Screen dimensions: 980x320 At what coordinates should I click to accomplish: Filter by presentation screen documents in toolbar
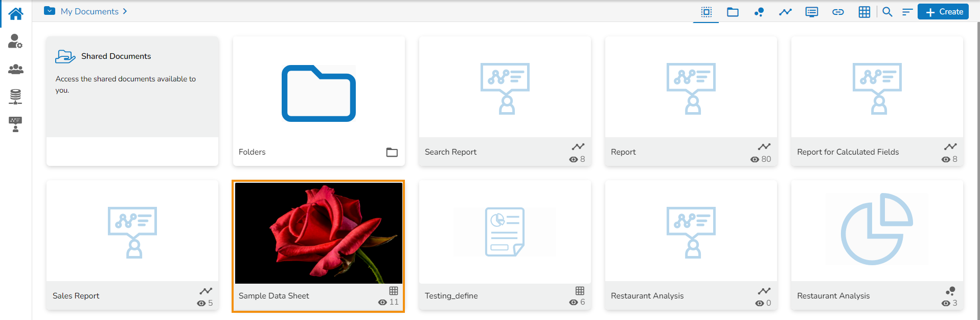point(811,12)
